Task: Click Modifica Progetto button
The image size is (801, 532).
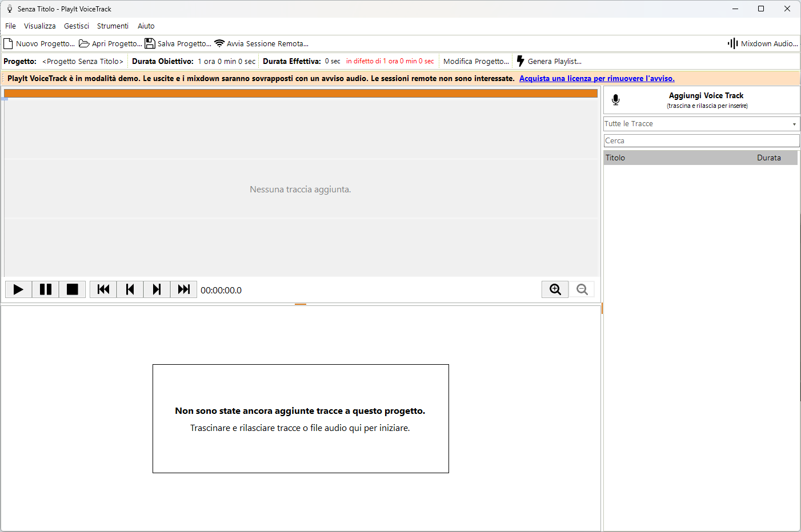Action: tap(475, 61)
